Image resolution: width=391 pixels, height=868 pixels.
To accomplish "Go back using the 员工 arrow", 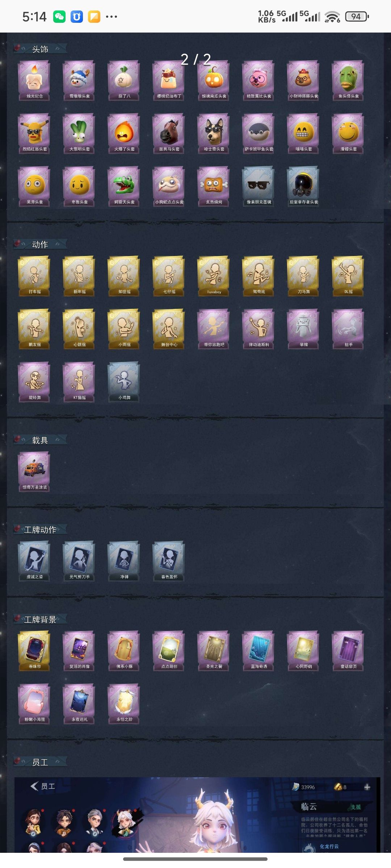I will 42,786.
